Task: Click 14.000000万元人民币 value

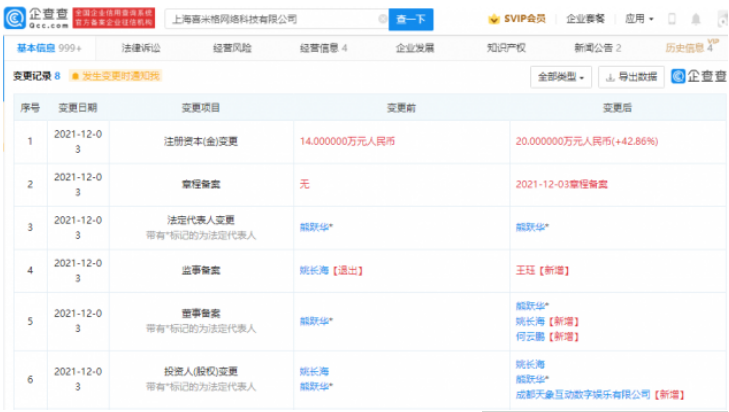Action: 347,141
